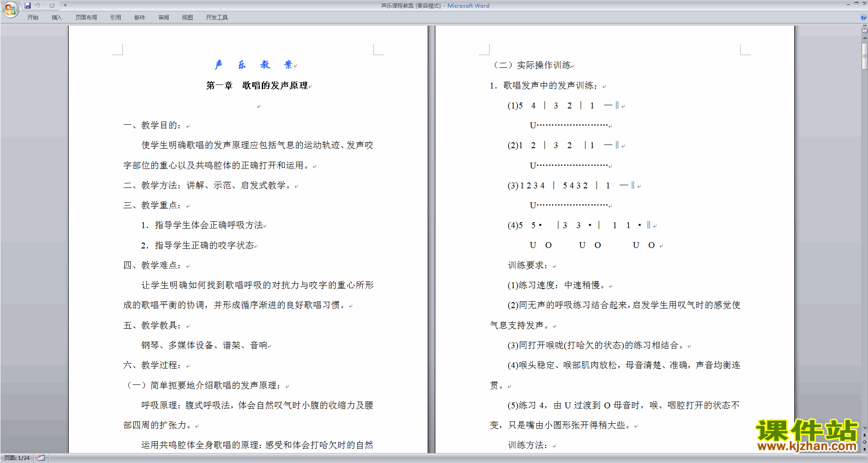
Task: Click the line 2. 指导学生正确的咬字状态
Action: click(x=198, y=245)
